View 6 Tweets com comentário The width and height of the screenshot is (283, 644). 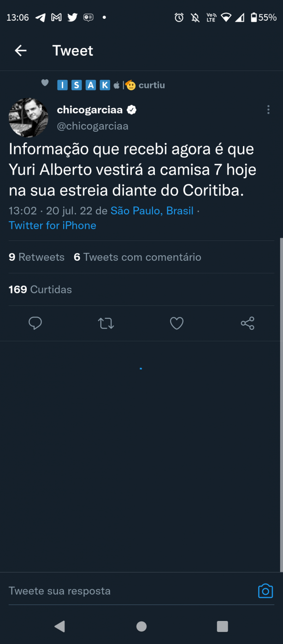137,257
